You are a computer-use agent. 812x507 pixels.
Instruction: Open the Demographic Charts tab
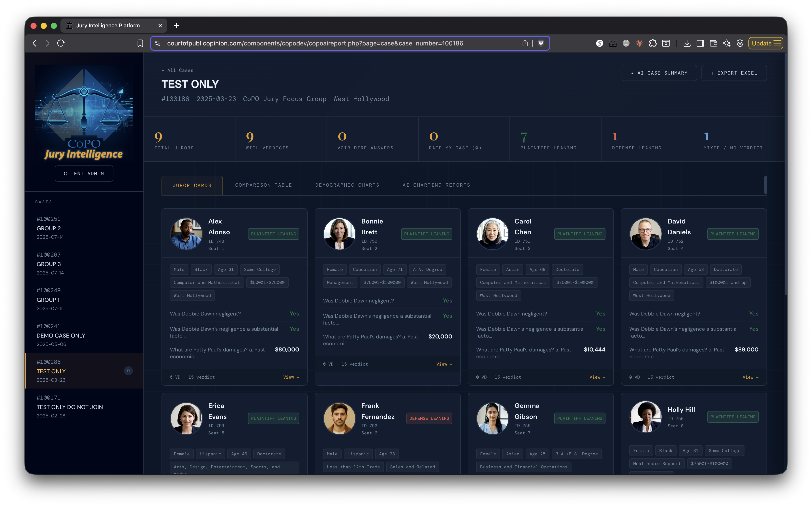[347, 185]
